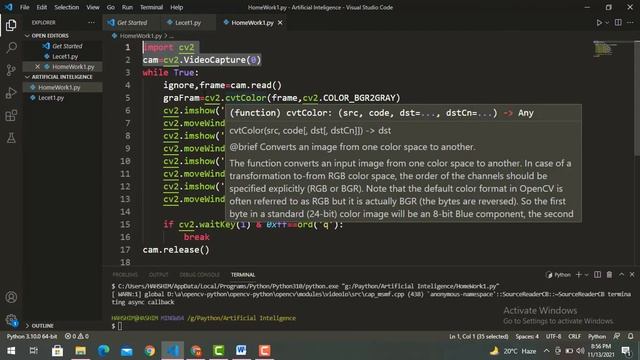
Task: Open the Accounts icon in activity bar
Action: (x=11, y=297)
